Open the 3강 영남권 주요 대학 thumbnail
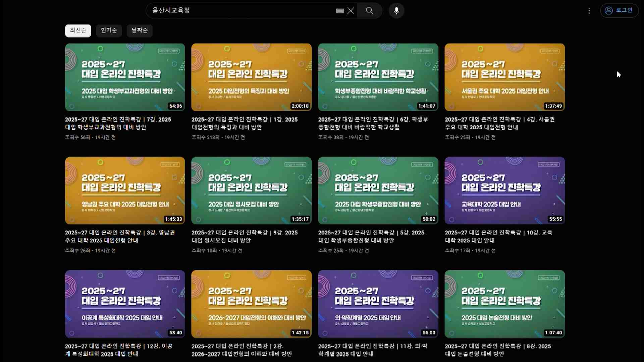This screenshot has height=362, width=644. 125,190
